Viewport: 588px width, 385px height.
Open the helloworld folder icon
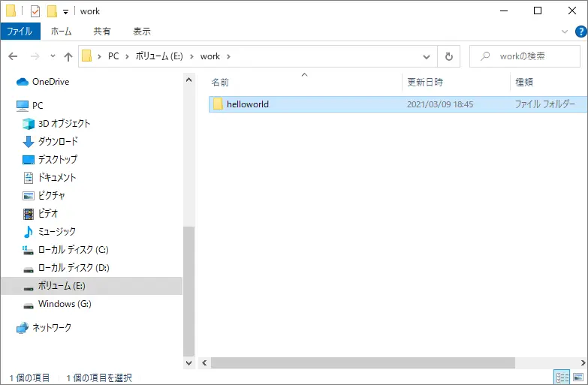[x=219, y=104]
